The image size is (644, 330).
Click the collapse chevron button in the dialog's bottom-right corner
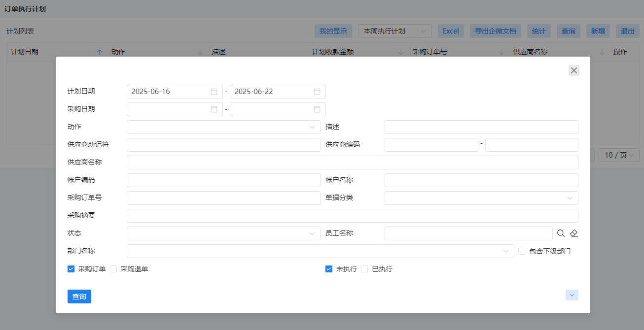pos(572,295)
